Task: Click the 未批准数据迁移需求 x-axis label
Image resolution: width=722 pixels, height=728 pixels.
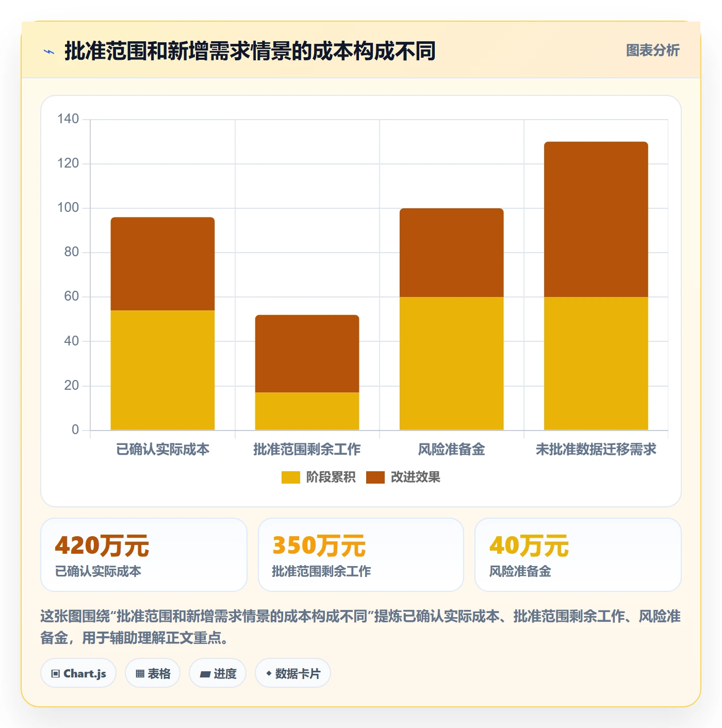Action: pos(596,450)
